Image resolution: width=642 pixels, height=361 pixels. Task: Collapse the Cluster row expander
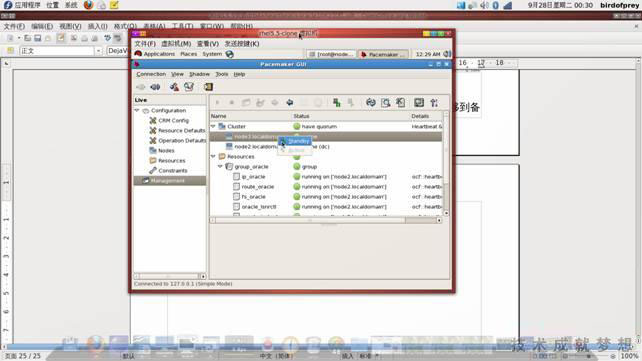click(x=213, y=126)
